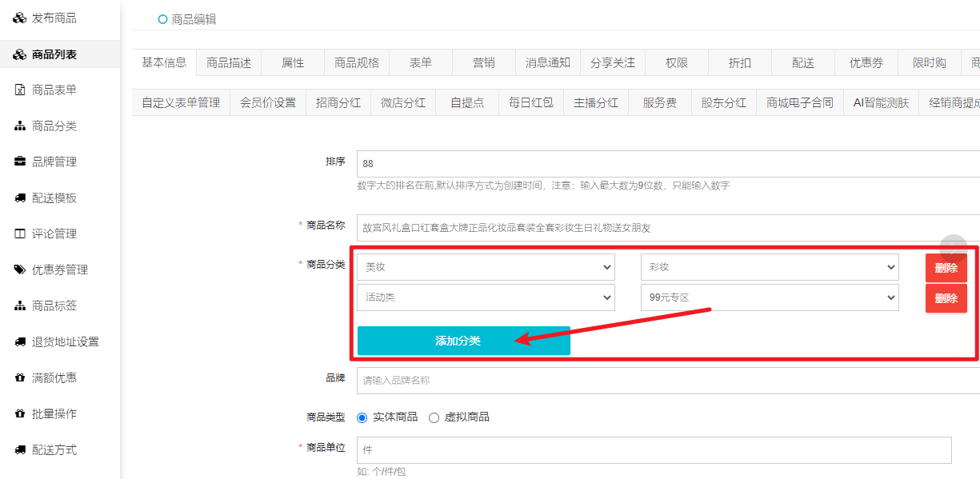
Task: Click the 发布商品 sidebar icon
Action: [x=20, y=18]
